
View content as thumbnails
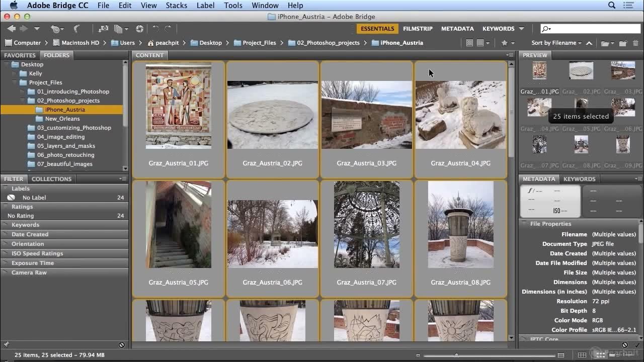601,355
